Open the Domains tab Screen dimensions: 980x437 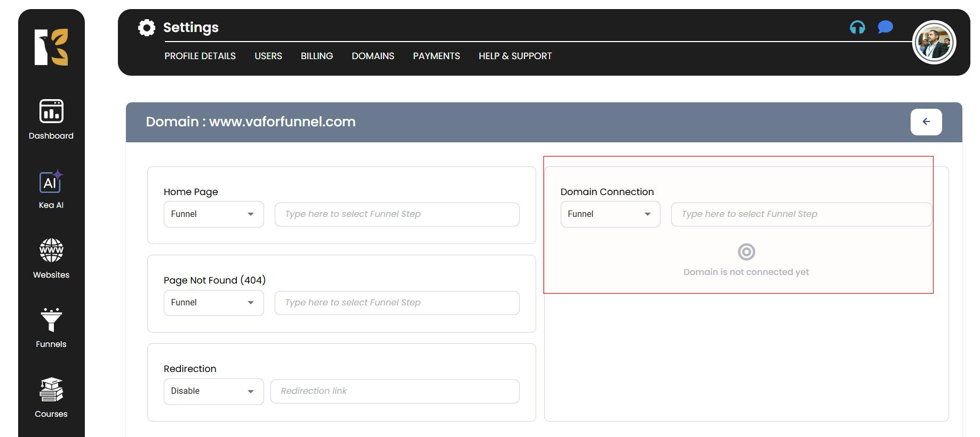(372, 56)
